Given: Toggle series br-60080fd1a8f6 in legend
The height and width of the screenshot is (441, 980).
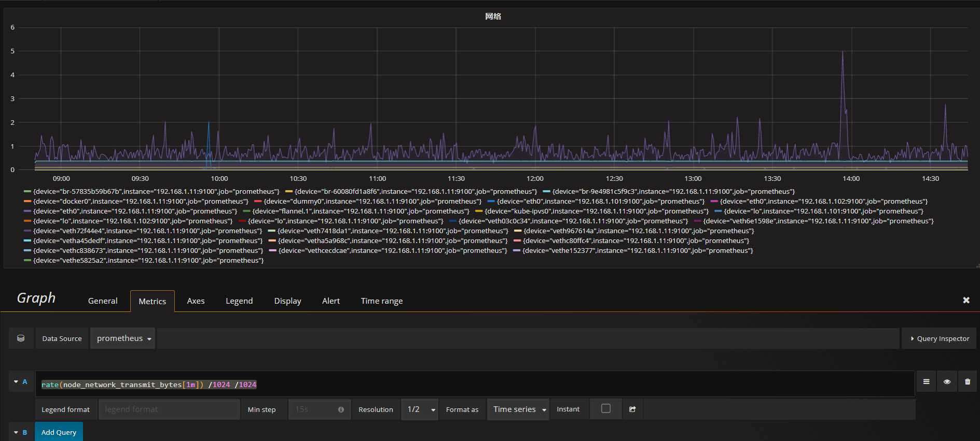Looking at the screenshot, I should coord(416,192).
